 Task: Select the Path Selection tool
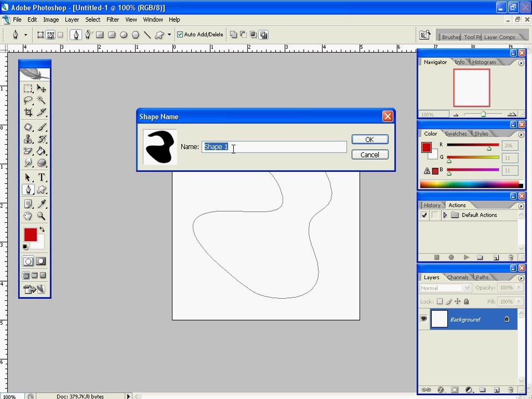pos(28,177)
